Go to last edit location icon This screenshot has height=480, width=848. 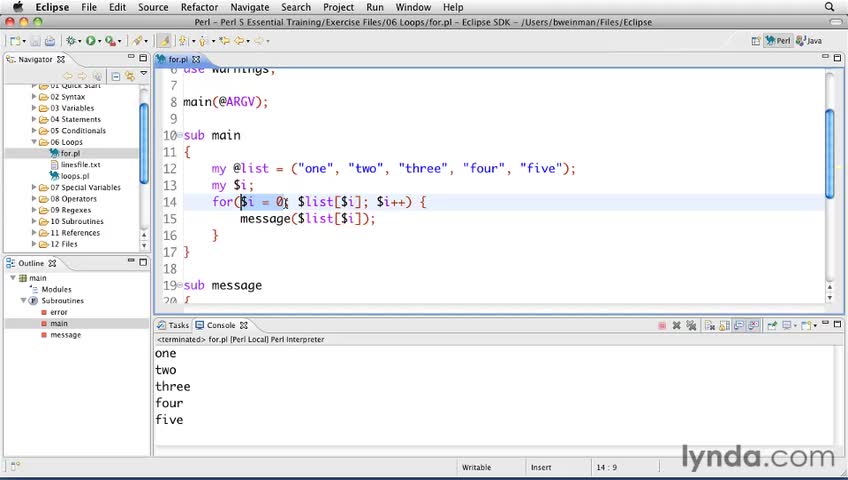pyautogui.click(x=224, y=41)
